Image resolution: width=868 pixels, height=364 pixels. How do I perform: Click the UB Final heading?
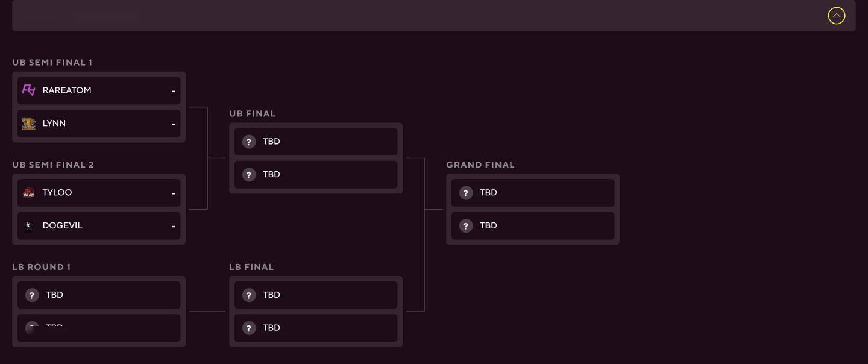253,114
